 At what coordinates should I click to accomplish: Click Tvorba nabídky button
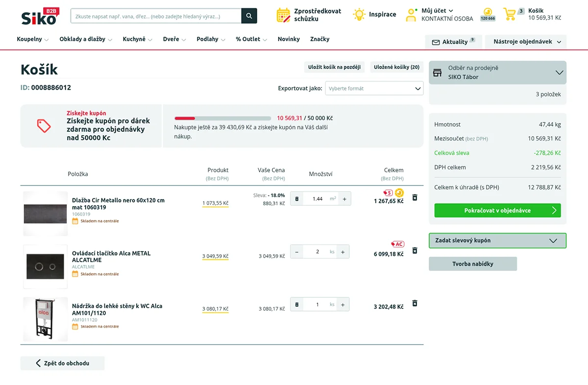tap(473, 264)
